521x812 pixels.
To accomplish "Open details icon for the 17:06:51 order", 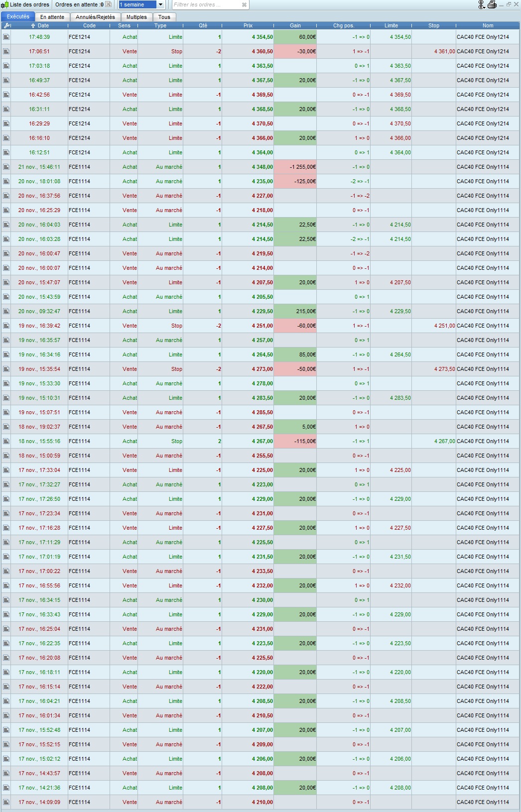I will [6, 51].
